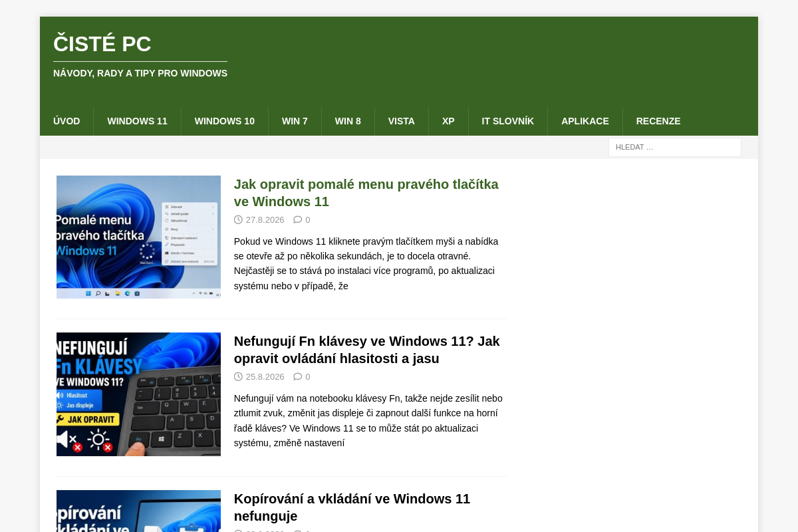Viewport: 798px width, 532px height.
Task: Focus the HLEDAT search field
Action: point(675,147)
